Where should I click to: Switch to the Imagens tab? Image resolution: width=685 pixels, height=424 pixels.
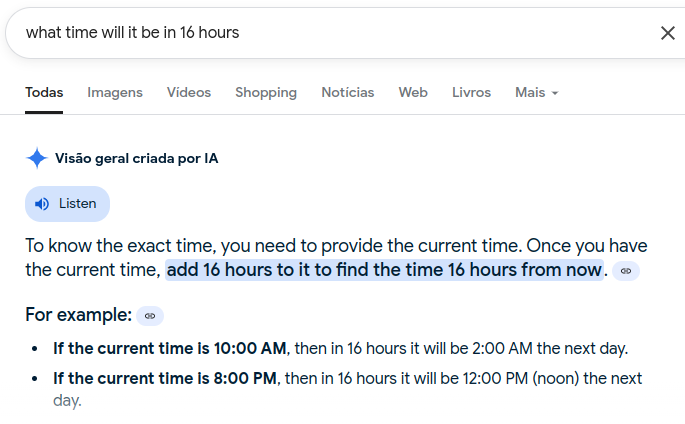click(x=115, y=93)
